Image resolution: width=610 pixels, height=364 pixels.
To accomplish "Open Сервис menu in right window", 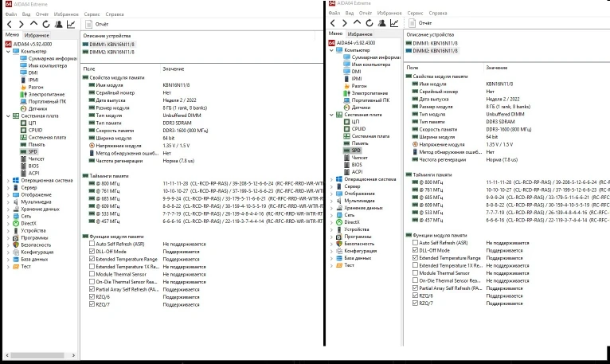I will coord(415,13).
